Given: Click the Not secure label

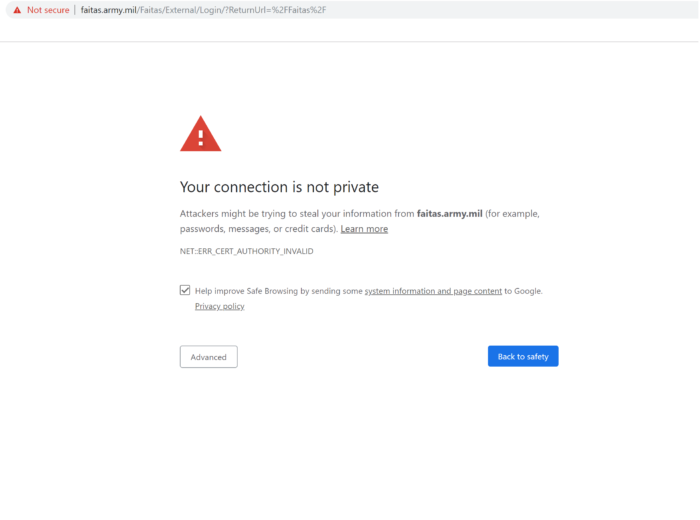Looking at the screenshot, I should [48, 10].
